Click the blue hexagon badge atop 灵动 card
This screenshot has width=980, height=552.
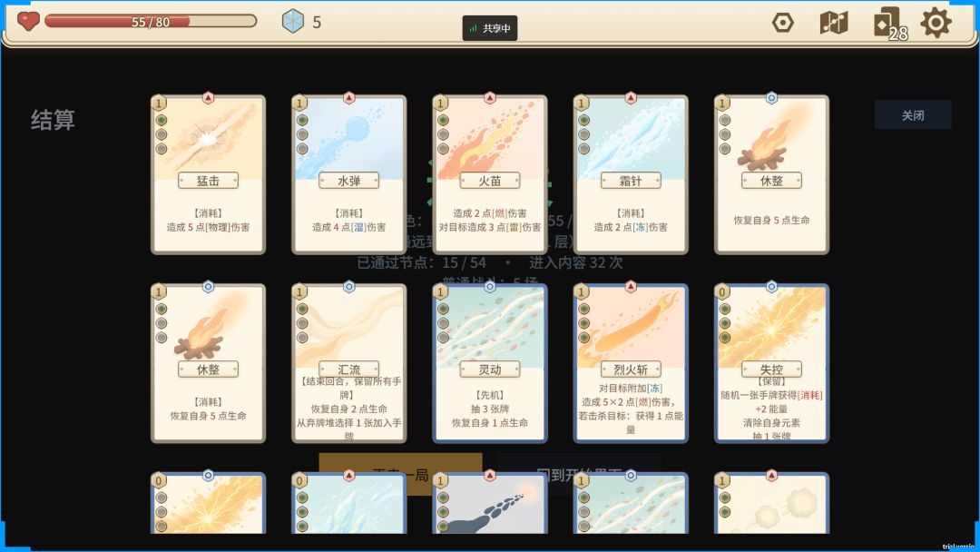490,286
